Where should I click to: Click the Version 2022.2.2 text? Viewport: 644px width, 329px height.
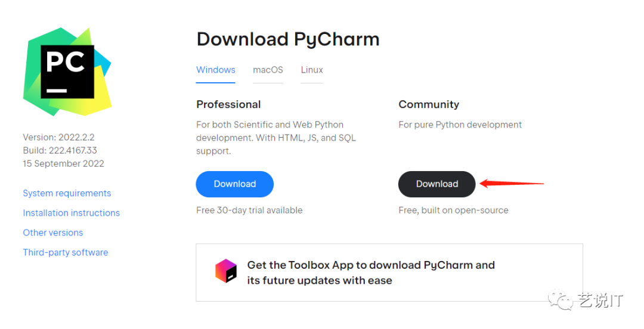tap(60, 137)
